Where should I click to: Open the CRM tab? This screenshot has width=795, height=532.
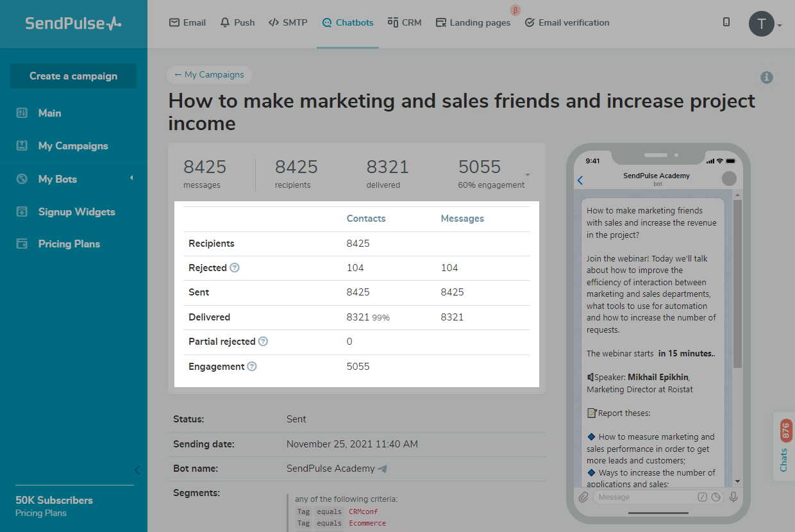[x=405, y=22]
